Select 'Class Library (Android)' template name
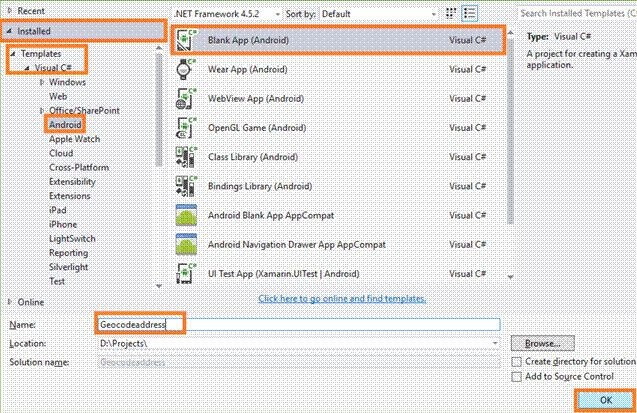637x413 pixels. (253, 157)
